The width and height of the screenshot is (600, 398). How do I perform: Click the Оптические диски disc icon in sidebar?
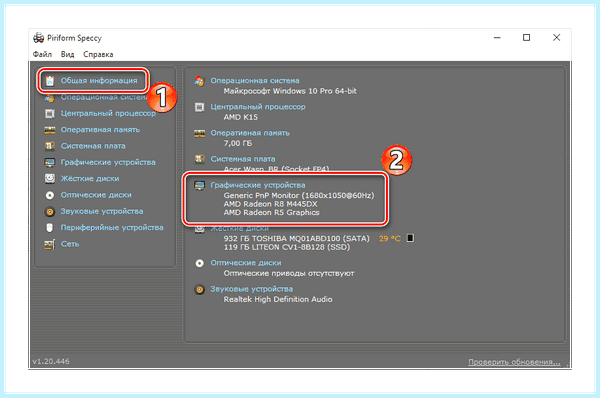click(x=50, y=195)
